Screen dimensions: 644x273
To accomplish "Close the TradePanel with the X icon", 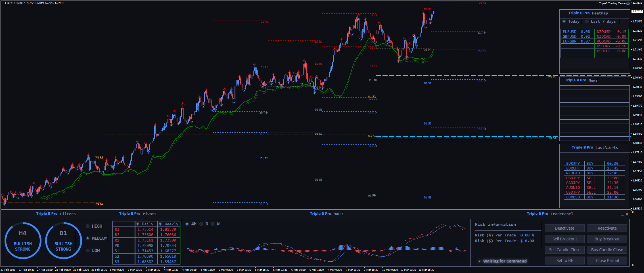I will tap(627, 214).
